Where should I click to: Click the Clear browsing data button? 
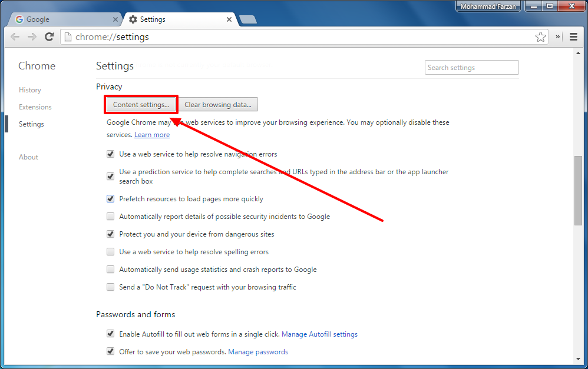218,105
